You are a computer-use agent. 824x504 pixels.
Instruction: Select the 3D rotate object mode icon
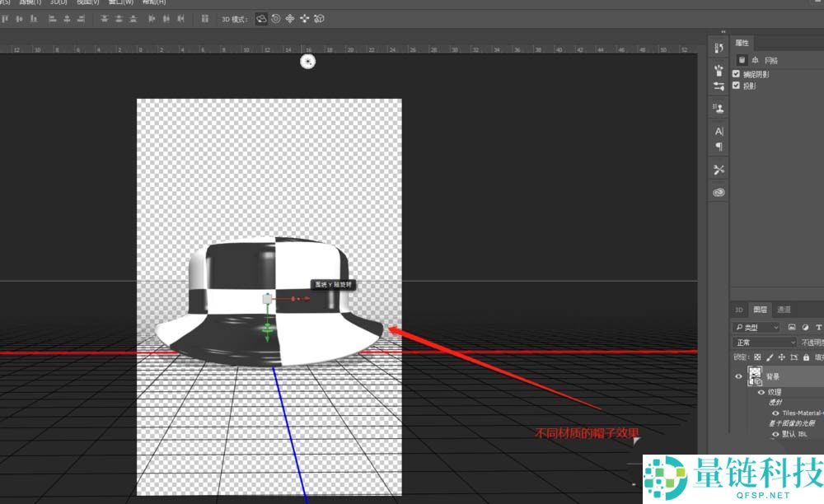(x=261, y=18)
